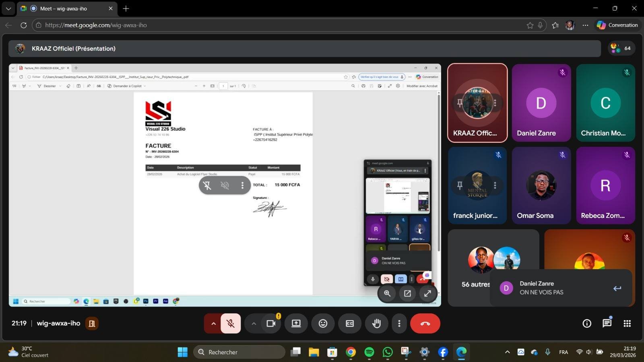Open the weather widget 30°C Ciel couvert
The image size is (644, 362).
pyautogui.click(x=28, y=352)
